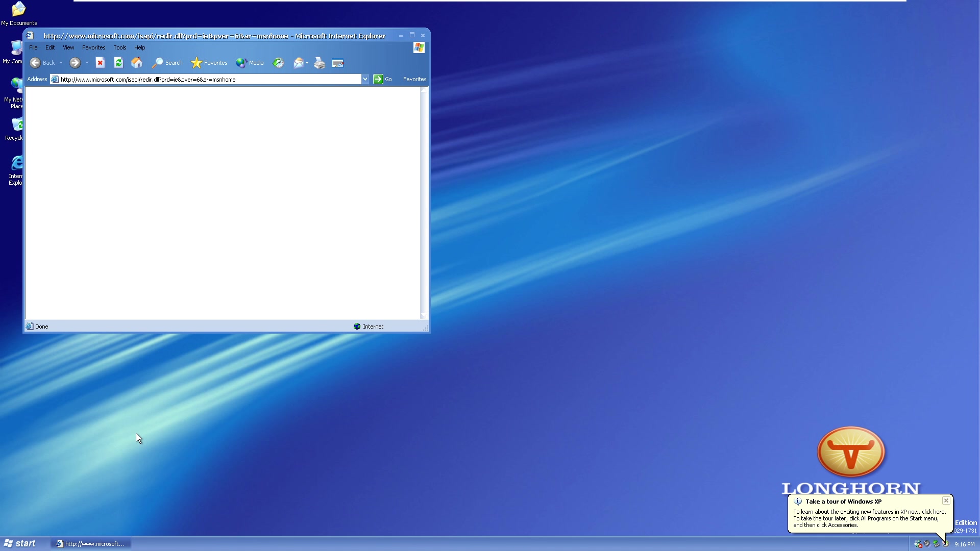Go to the home page via Home icon
Screen dimensions: 980x551
[x=137, y=63]
